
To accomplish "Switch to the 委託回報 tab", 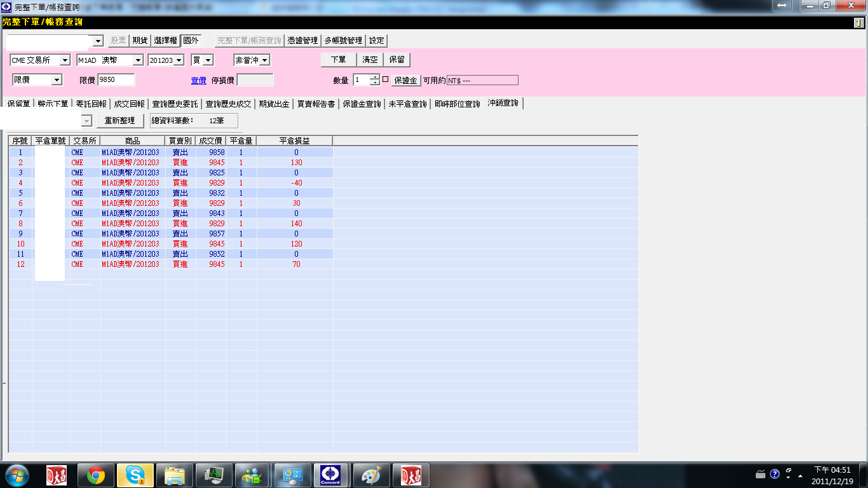I will [91, 104].
